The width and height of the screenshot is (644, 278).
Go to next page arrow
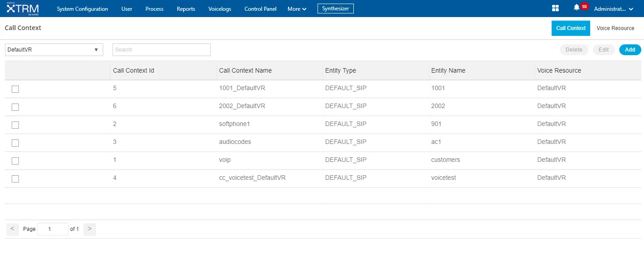click(90, 229)
